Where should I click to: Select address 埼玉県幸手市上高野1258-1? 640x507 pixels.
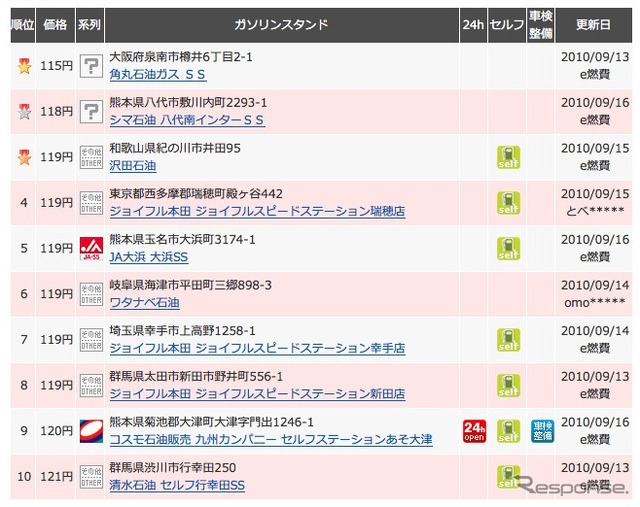[x=182, y=331]
